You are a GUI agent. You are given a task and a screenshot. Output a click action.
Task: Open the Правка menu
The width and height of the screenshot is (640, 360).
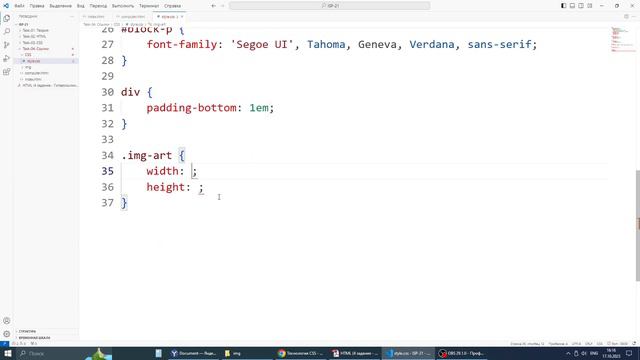coord(37,6)
